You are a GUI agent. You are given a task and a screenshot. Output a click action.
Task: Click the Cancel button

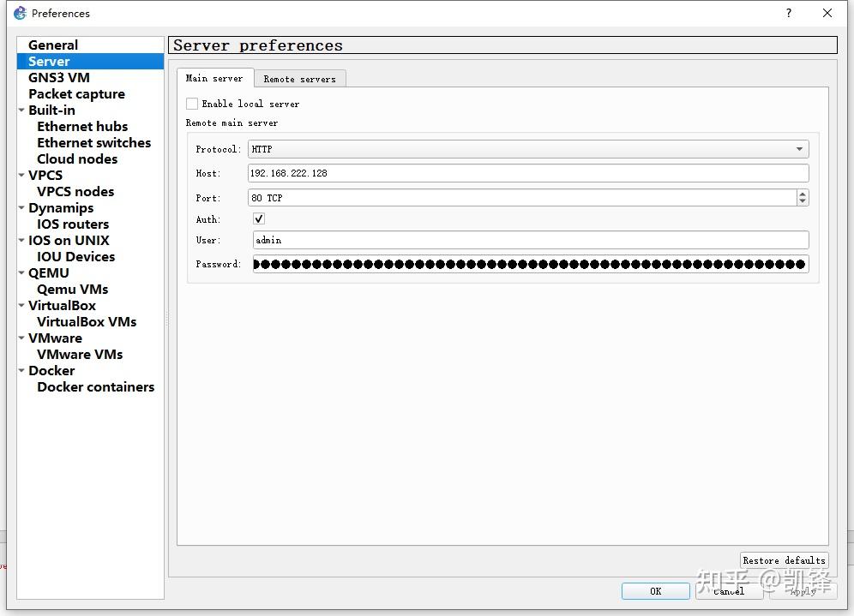click(729, 591)
